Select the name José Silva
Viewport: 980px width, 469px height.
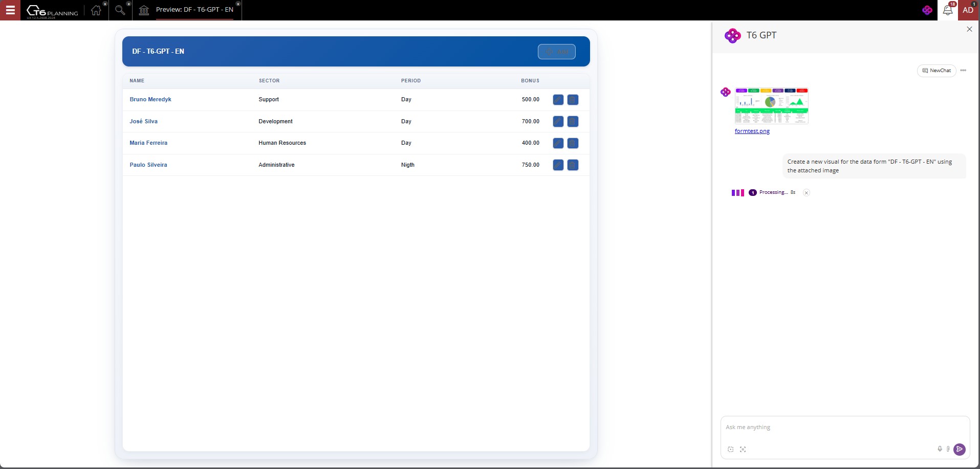click(x=143, y=121)
